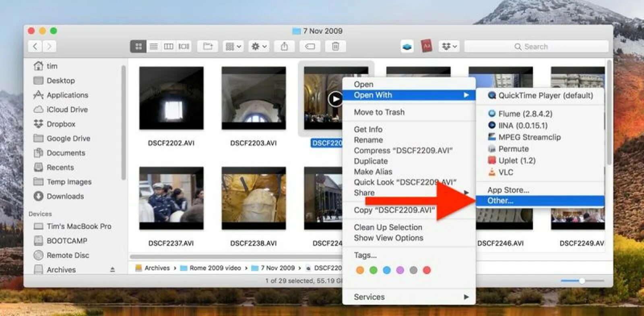Screen dimensions: 644x316
Task: Click the edit tags toolbar icon
Action: click(310, 46)
